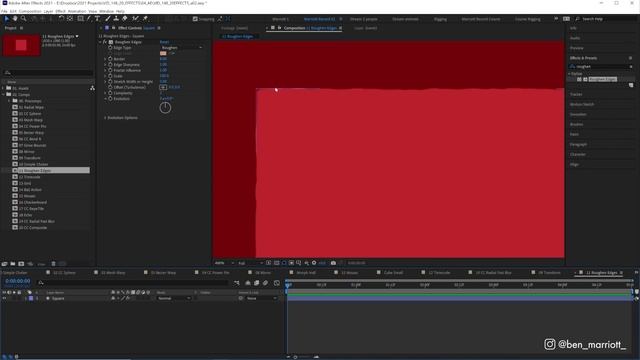Select the Hand tool
The image size is (640, 360).
tap(15, 19)
